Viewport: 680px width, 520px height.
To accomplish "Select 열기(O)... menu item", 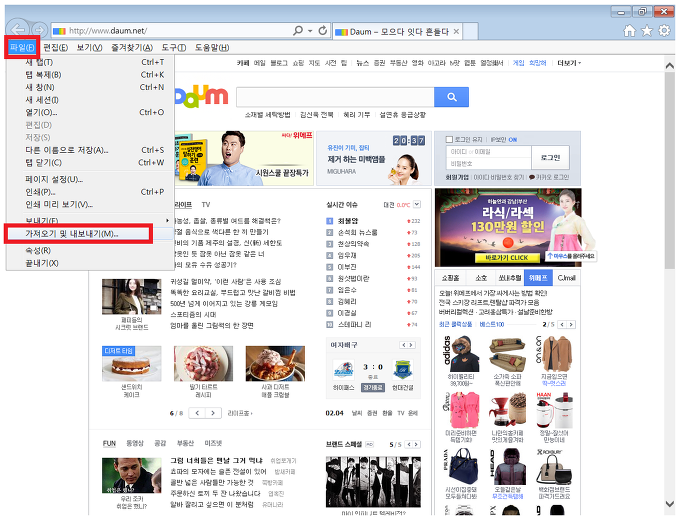I will coord(90,112).
